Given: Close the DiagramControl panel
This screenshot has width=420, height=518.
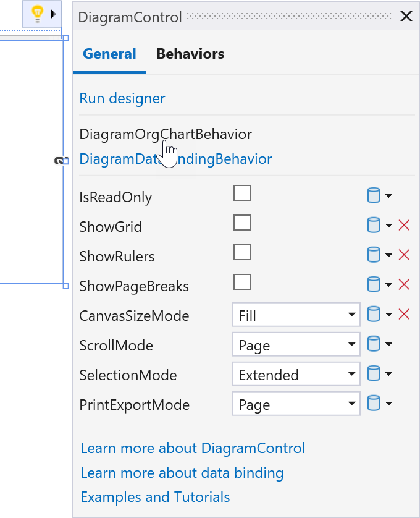Looking at the screenshot, I should (406, 17).
